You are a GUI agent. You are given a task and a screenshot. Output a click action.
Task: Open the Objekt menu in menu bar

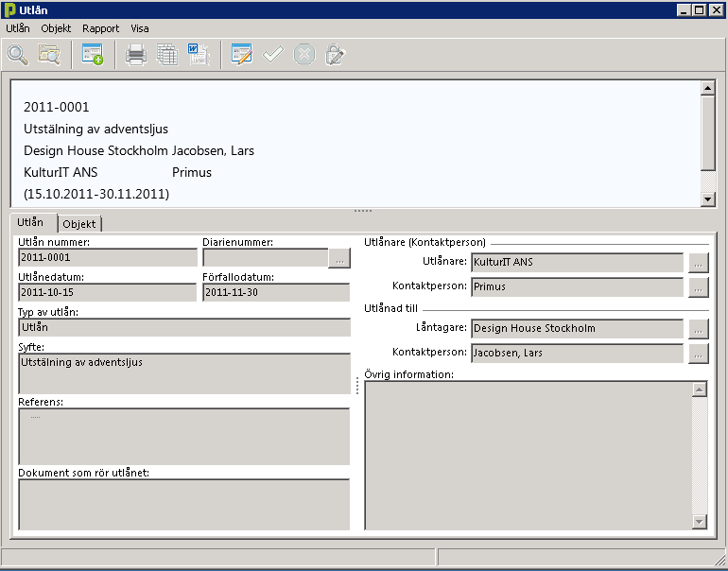coord(56,28)
